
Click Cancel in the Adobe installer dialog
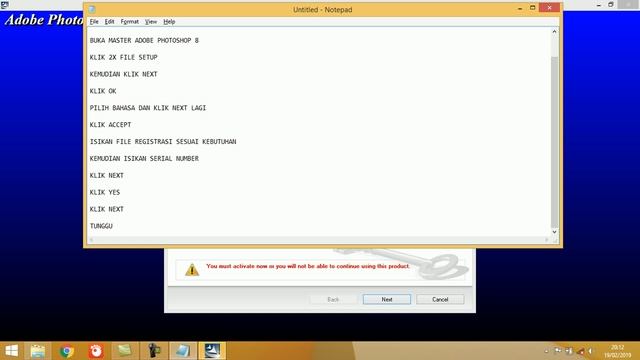pos(440,300)
